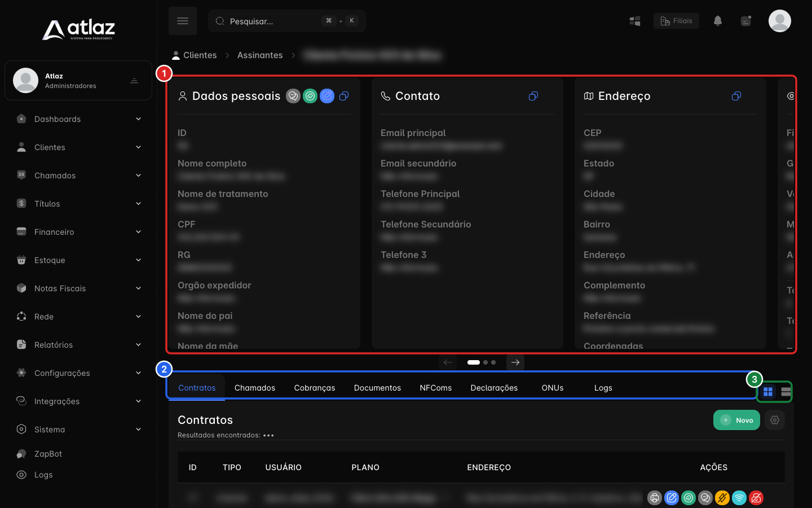Copy the Dados pessoais card contents
This screenshot has width=812, height=508.
(x=344, y=96)
